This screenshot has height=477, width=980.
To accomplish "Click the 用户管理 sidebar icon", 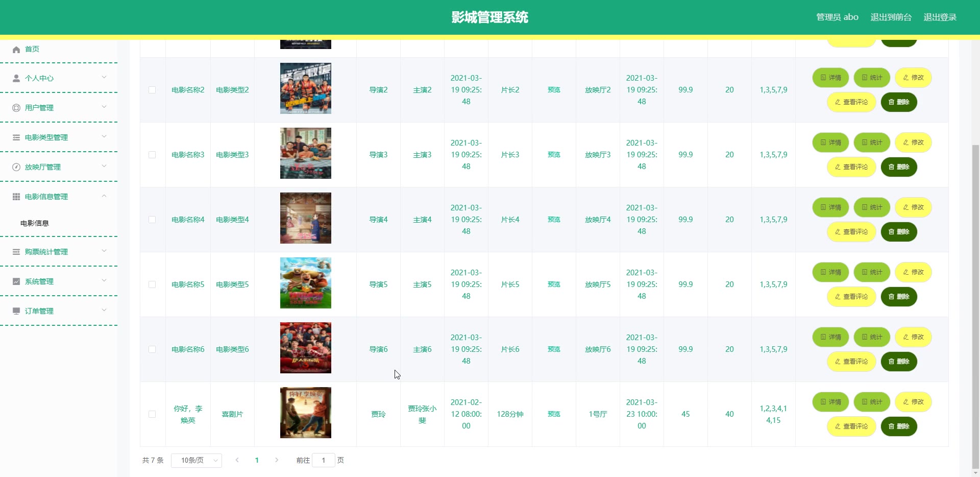I will click(16, 108).
